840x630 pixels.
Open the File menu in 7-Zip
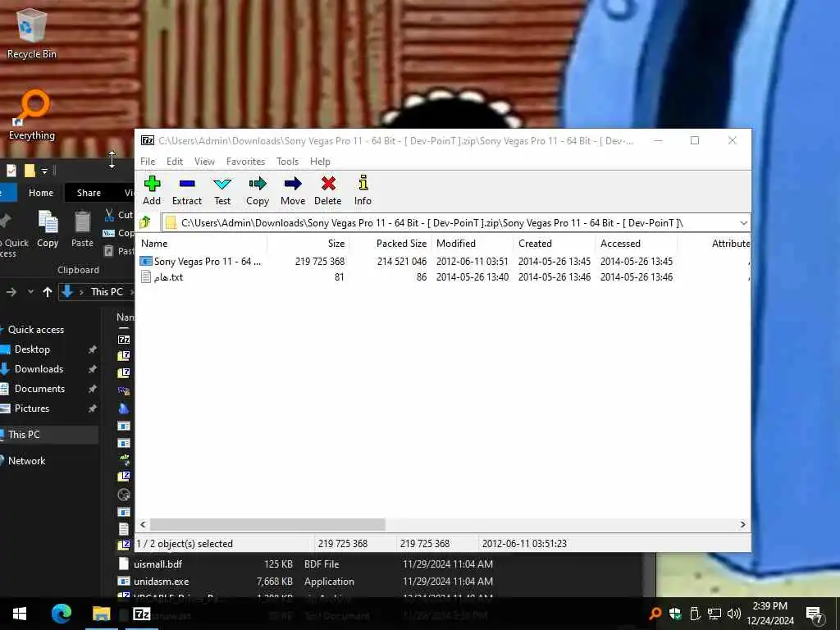click(148, 162)
